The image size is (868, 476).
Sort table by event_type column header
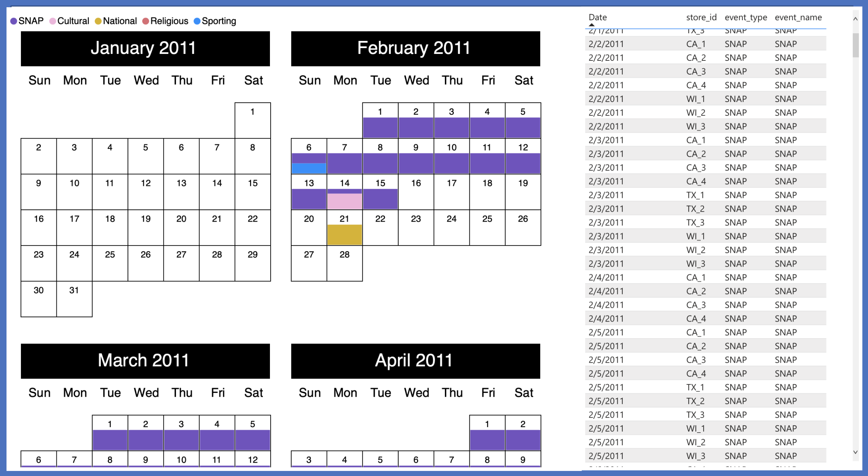pyautogui.click(x=745, y=17)
